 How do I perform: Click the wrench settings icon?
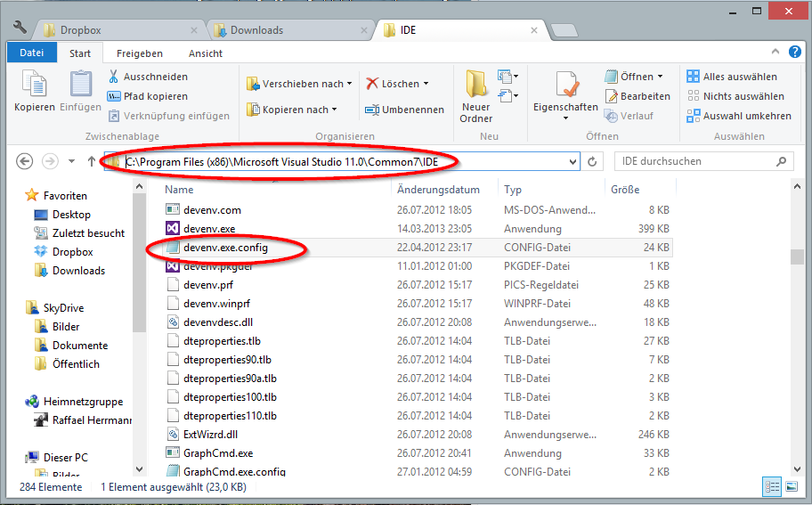point(20,27)
